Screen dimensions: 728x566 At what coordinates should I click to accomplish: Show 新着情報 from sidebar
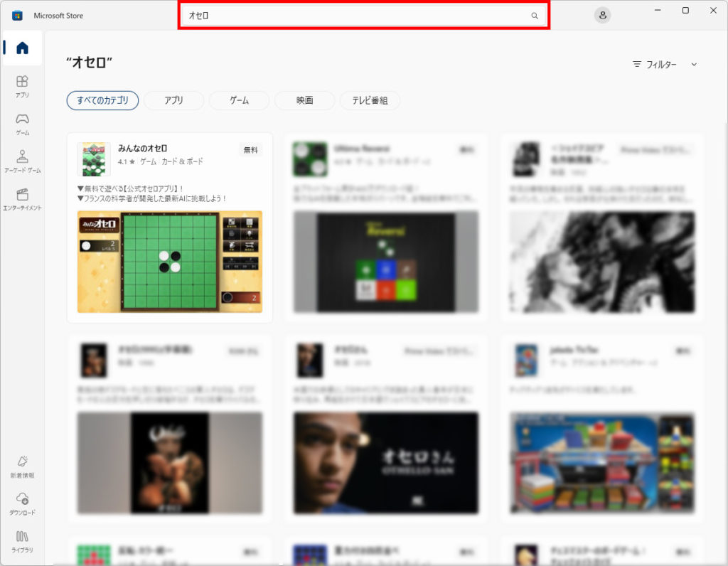22,466
